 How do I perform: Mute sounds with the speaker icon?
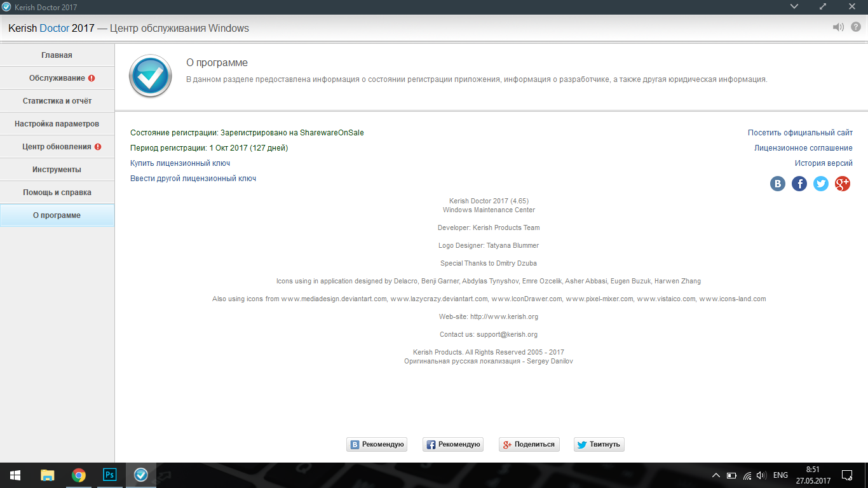838,27
